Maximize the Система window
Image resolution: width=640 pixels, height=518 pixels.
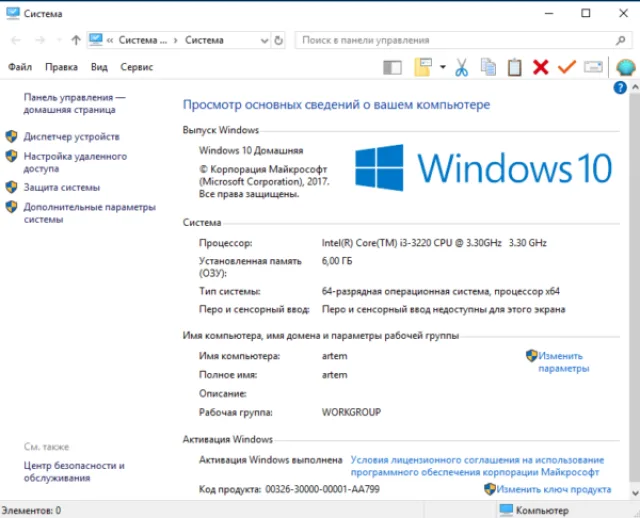pos(586,13)
